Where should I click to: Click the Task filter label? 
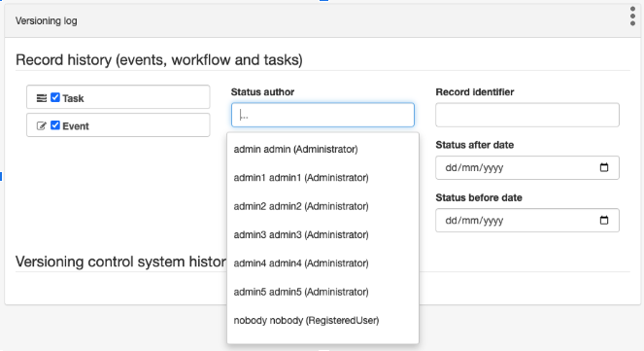pyautogui.click(x=73, y=98)
